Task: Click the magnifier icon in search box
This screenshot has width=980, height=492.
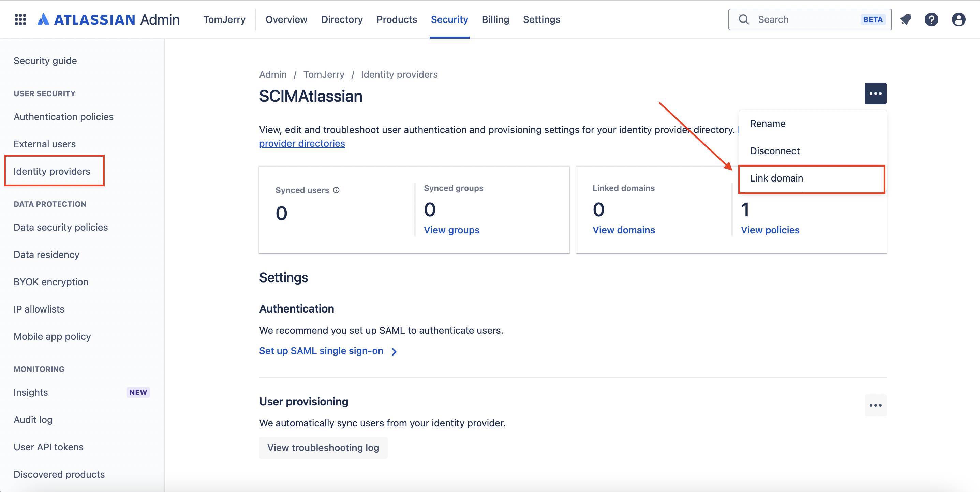Action: (744, 19)
